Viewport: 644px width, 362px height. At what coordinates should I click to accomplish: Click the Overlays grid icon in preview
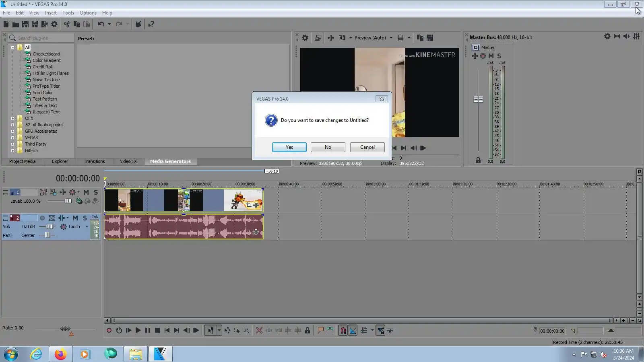tap(400, 38)
